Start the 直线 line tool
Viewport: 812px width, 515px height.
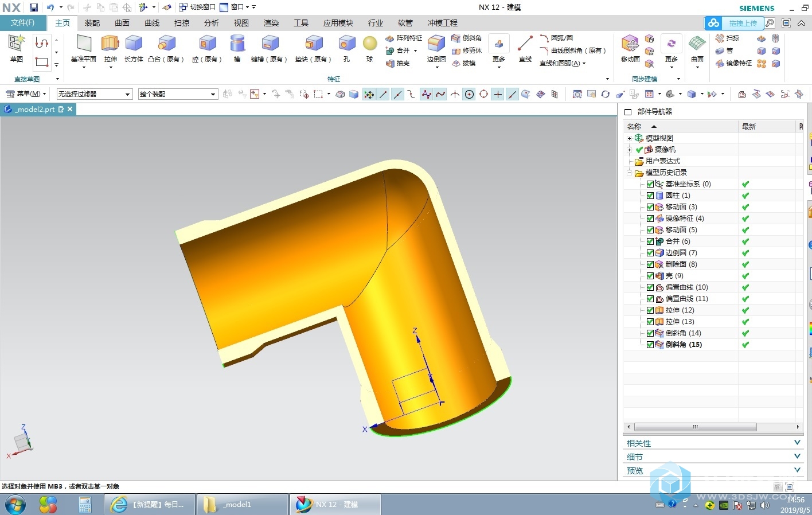[525, 49]
